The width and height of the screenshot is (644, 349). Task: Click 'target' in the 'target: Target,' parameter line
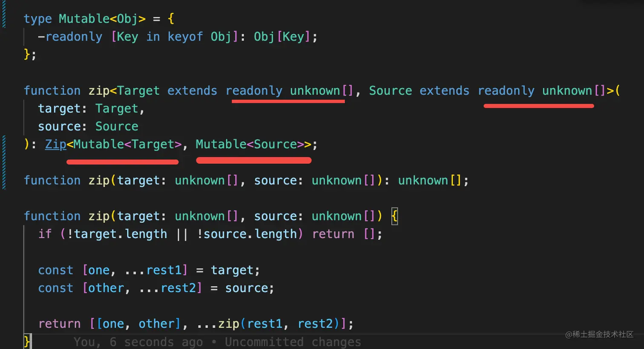[x=59, y=109]
